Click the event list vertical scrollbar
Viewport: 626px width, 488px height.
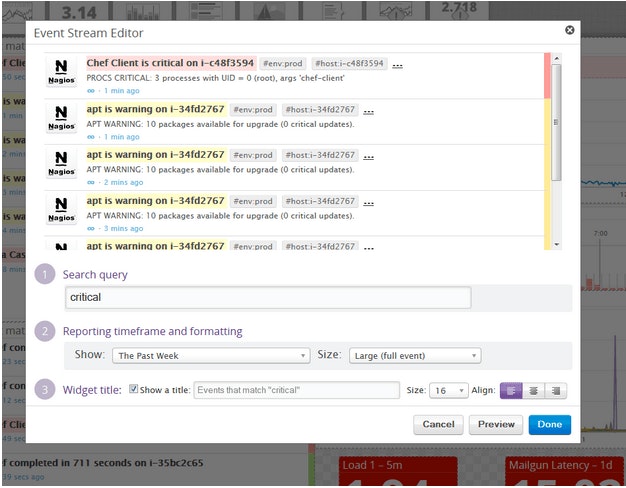pyautogui.click(x=556, y=120)
